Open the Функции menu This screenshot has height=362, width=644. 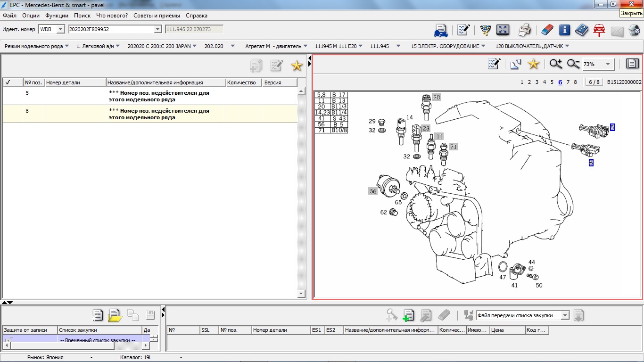click(57, 16)
